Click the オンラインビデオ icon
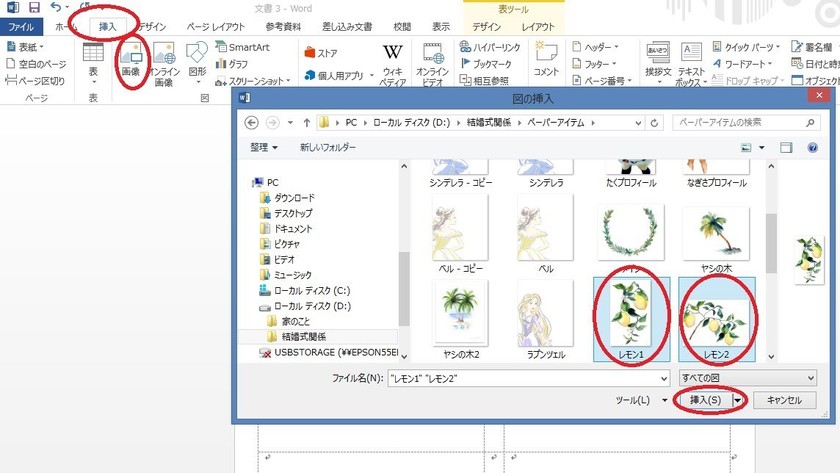 [432, 64]
